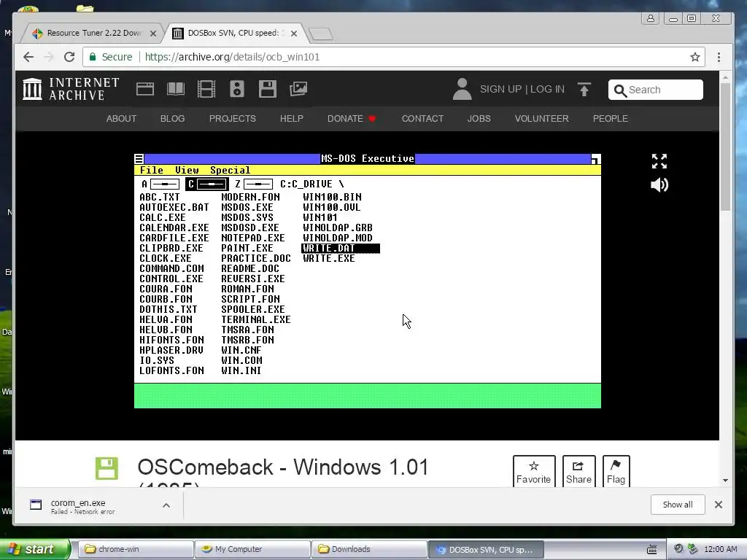
Task: Click the page vertical scrollbar thumb
Action: tap(725, 147)
